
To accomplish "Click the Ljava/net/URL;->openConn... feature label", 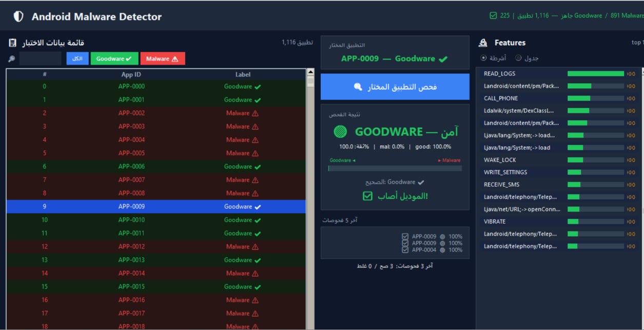I will click(522, 209).
